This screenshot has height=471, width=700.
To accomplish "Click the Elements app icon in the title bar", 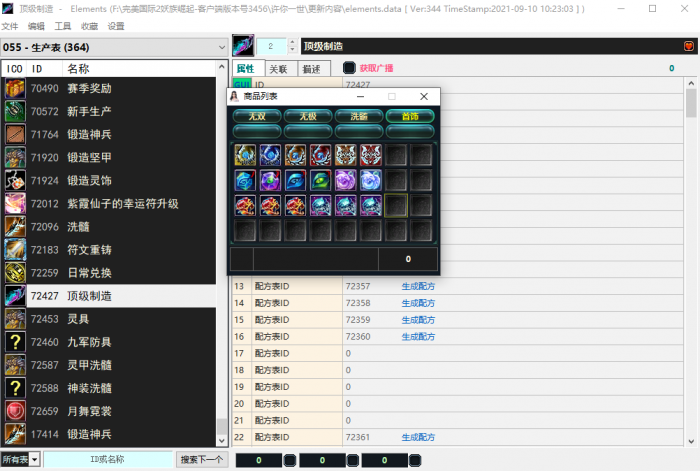I will tap(8, 8).
